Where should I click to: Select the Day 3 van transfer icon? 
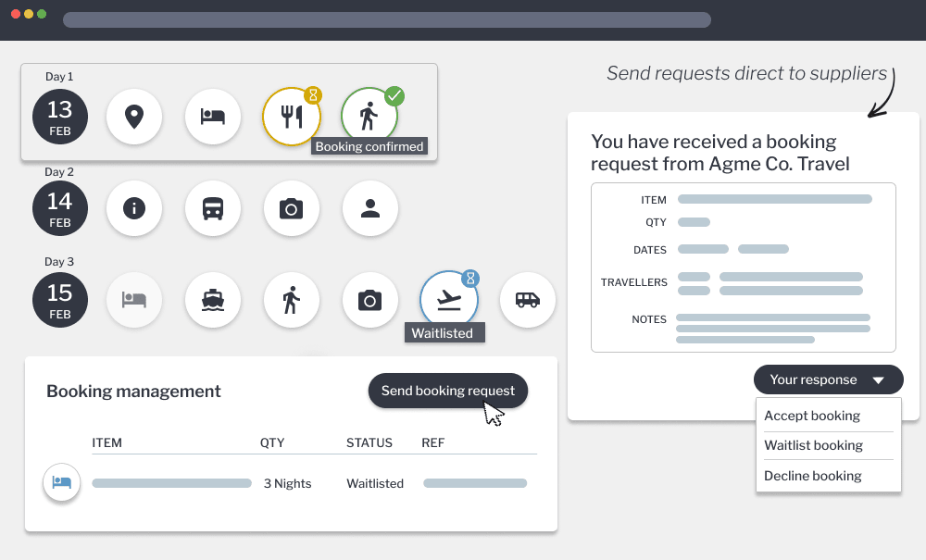pos(528,300)
